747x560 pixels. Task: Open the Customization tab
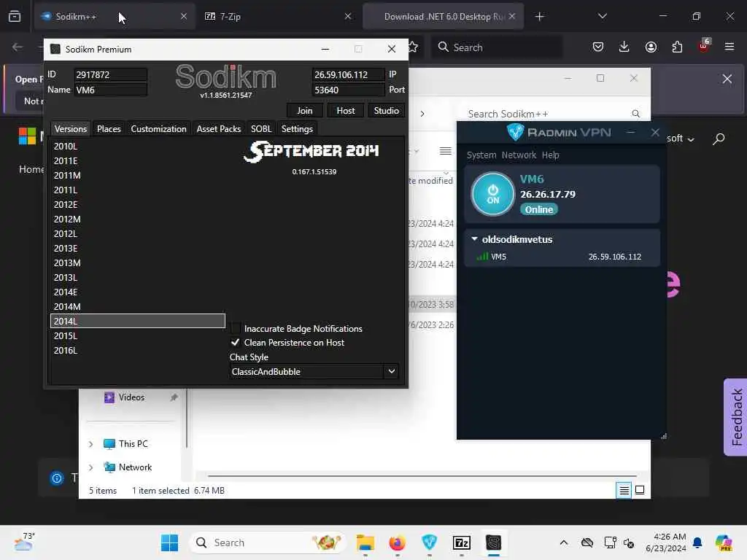(158, 128)
